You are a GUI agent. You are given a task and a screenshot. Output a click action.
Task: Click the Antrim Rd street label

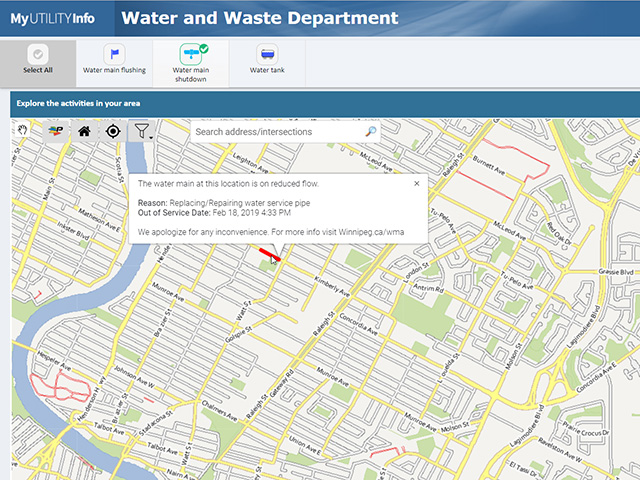(428, 288)
